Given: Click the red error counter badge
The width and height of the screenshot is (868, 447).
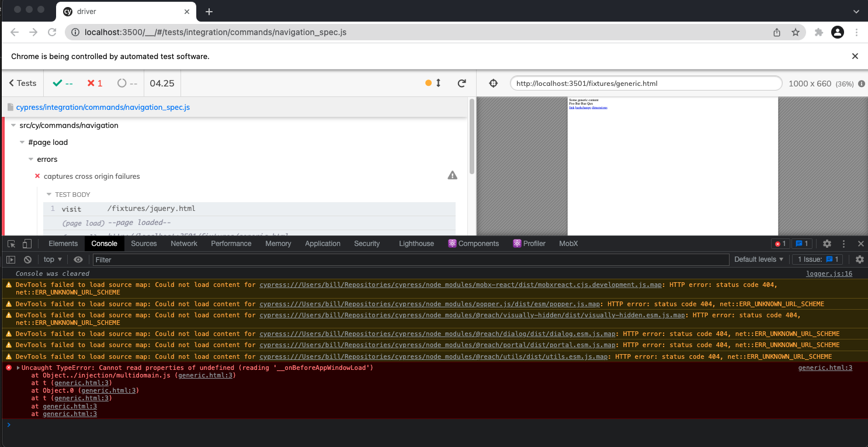Looking at the screenshot, I should pyautogui.click(x=780, y=243).
